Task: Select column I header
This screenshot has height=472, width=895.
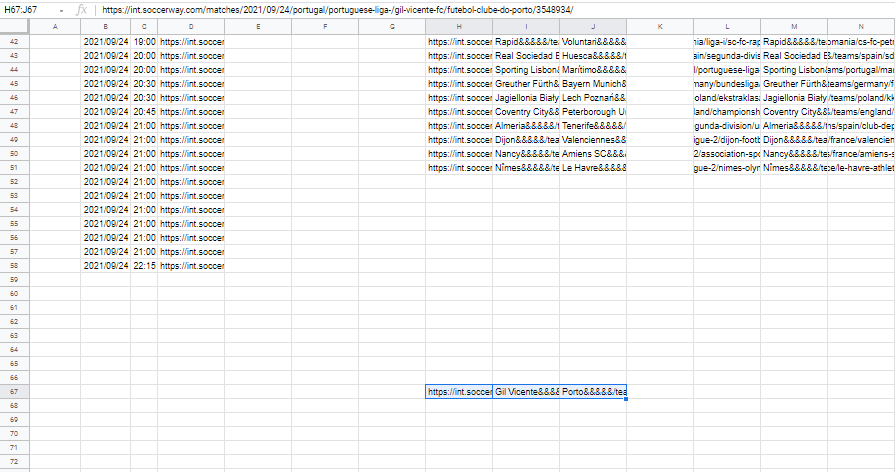Action: click(x=526, y=26)
